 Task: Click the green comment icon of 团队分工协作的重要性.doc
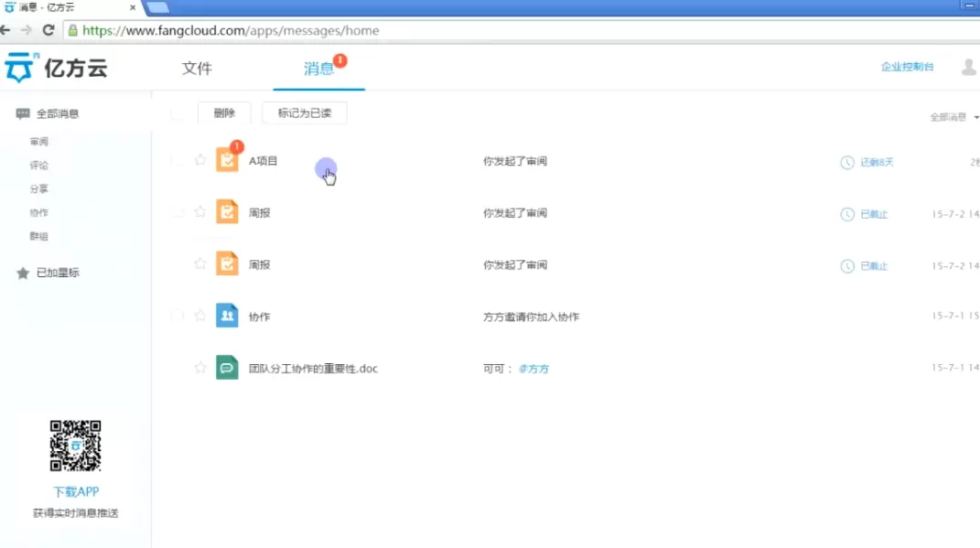pos(227,368)
